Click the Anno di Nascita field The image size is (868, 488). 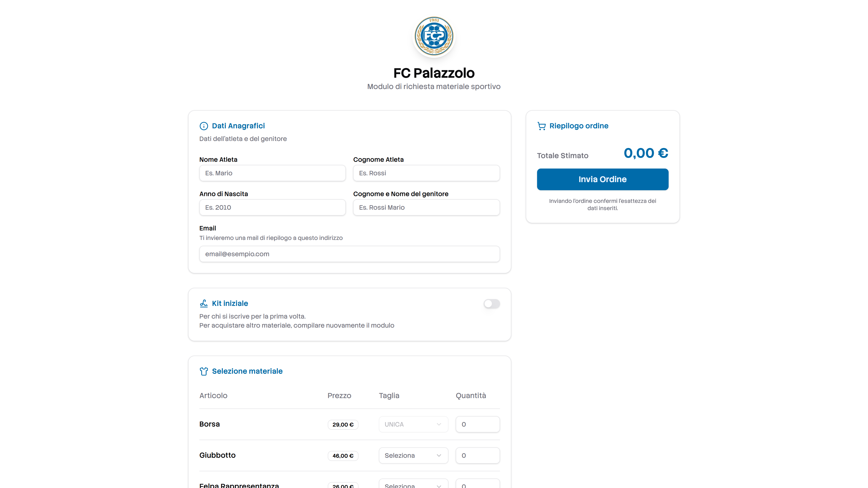272,207
